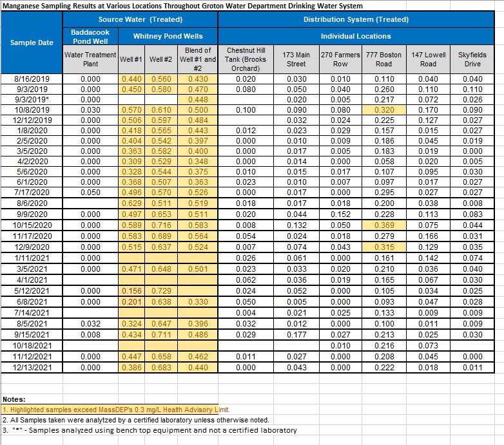The image size is (504, 445).
Task: Select the table title about Manganese Sampling Results
Action: [x=182, y=6]
